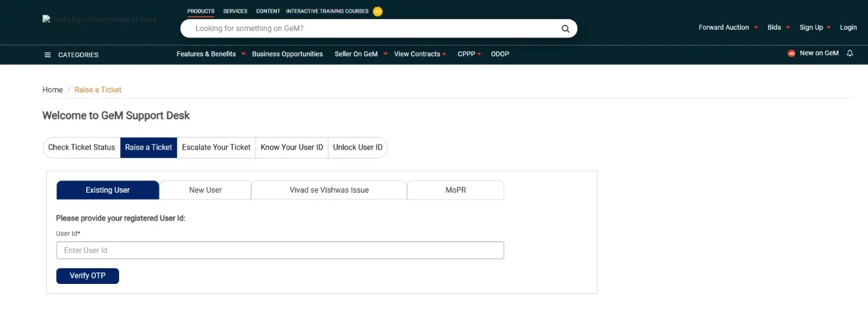Switch to Check Ticket Status tab
This screenshot has height=315, width=868.
[x=82, y=147]
